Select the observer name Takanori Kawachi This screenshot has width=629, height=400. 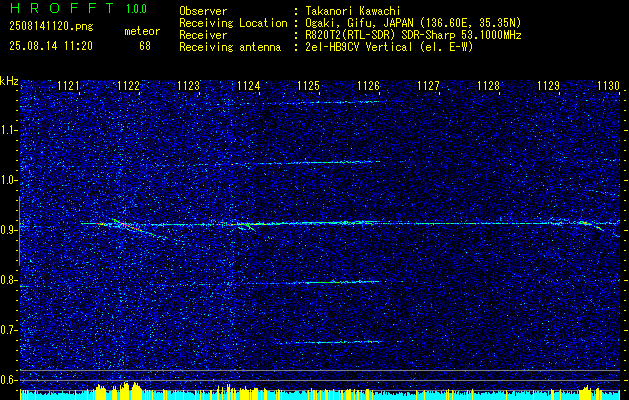tap(352, 11)
